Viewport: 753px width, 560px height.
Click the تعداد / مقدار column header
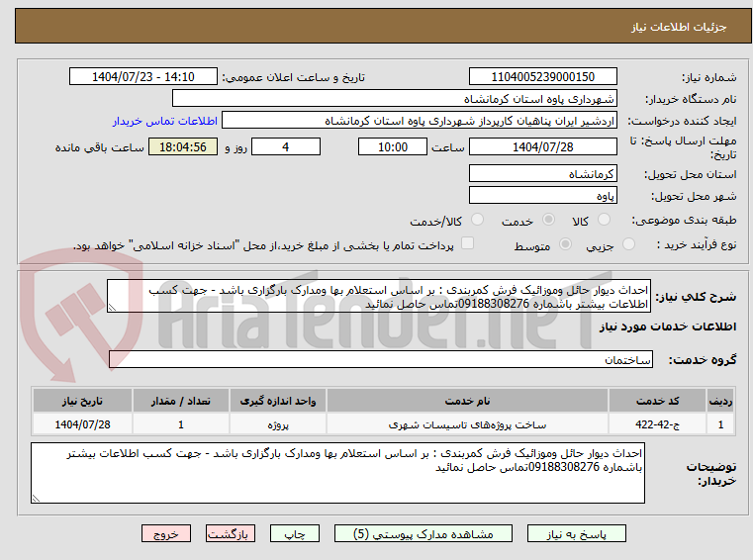tap(180, 401)
